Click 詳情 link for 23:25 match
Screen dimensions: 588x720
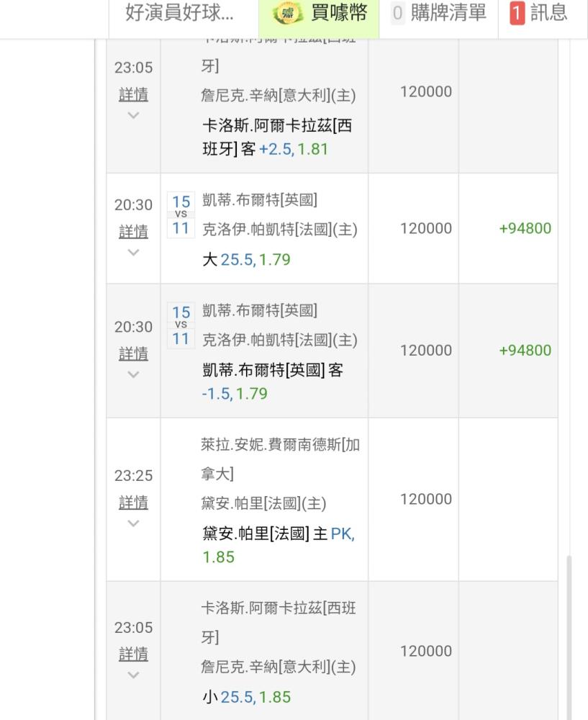[x=134, y=503]
